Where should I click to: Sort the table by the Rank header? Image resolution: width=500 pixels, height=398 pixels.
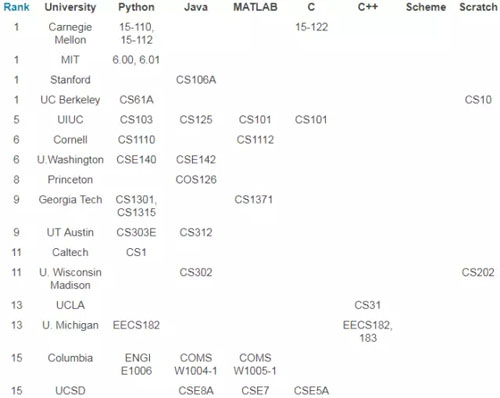(16, 7)
